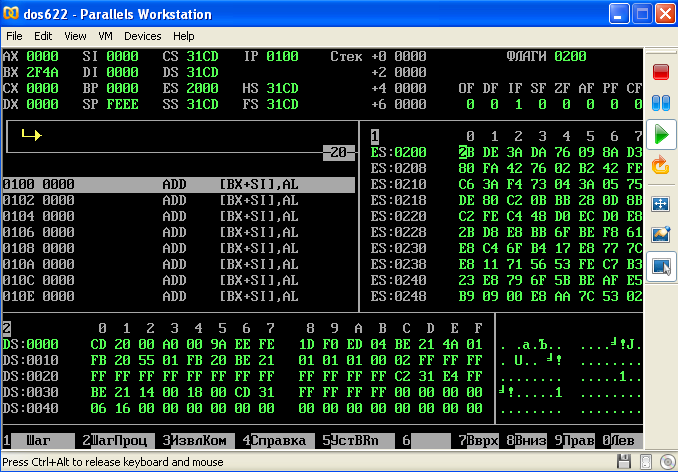Reset the VM using the orange arrow icon
Viewport: 678px width, 472px height.
[x=661, y=165]
